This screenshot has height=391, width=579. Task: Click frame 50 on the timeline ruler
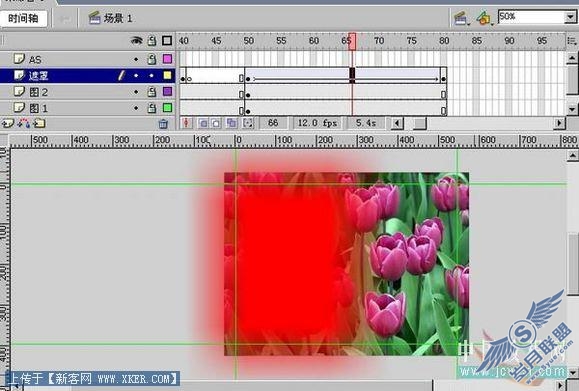[248, 41]
